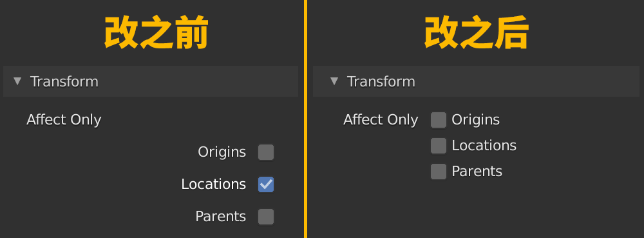644x238 pixels.
Task: Click the 改之前 yellow heading
Action: coord(156,34)
